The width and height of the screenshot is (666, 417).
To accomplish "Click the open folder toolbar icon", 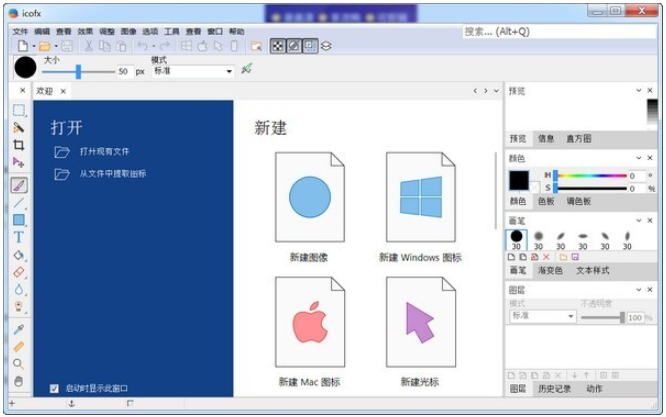I will 45,46.
